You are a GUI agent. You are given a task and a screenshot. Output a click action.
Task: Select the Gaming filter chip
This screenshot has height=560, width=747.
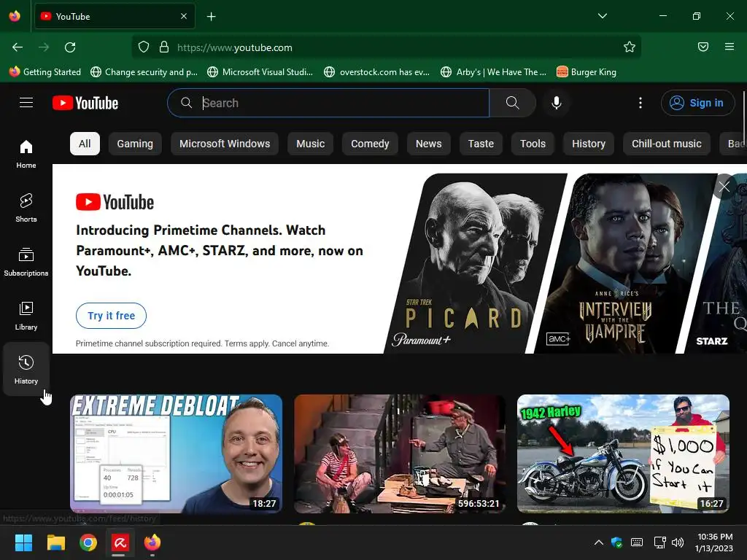tap(135, 144)
